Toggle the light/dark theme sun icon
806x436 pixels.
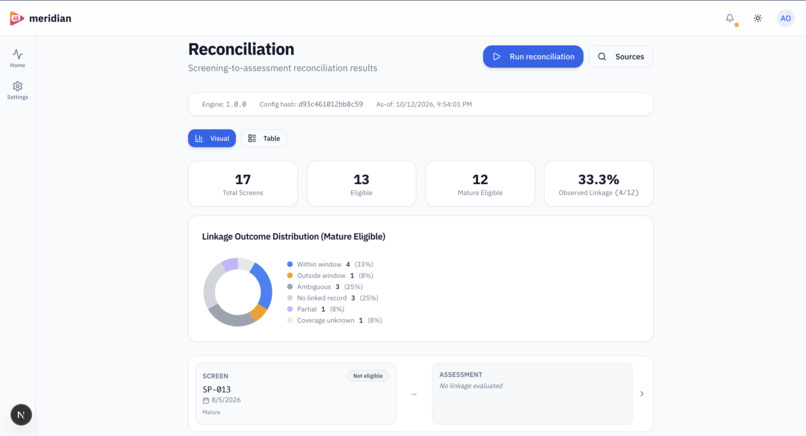(758, 18)
